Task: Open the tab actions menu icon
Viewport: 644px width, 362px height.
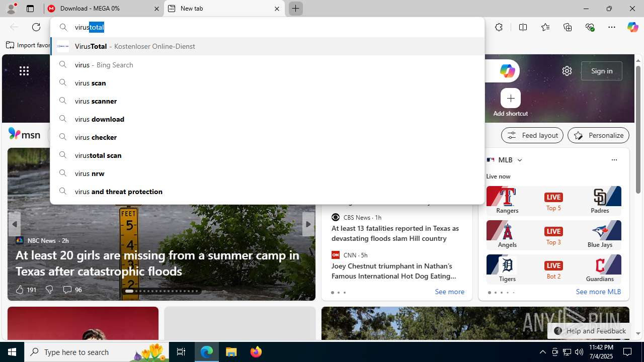Action: (x=30, y=9)
